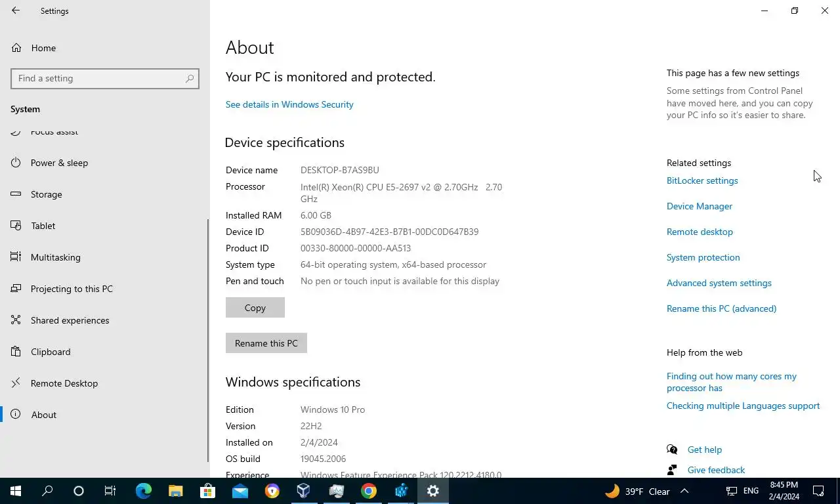Open Power & sleep settings

(x=105, y=163)
